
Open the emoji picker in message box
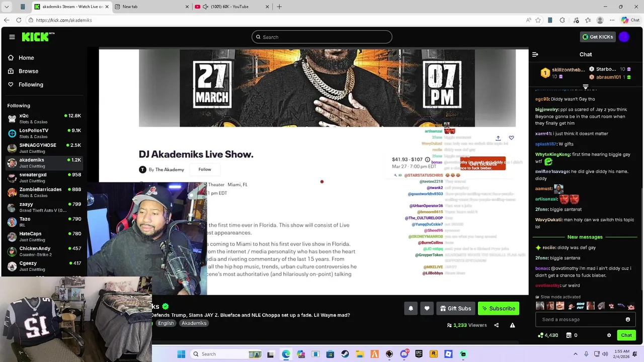(x=627, y=319)
